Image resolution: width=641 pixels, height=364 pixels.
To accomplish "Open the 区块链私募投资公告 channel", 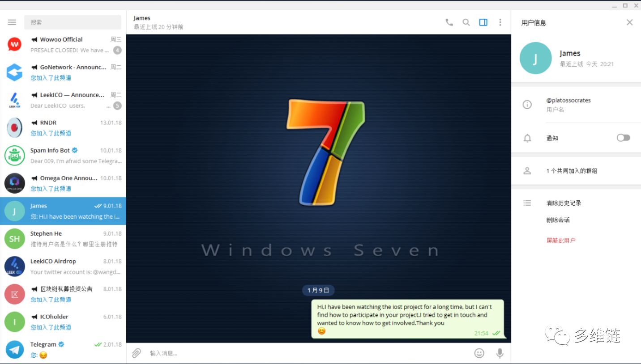I will [x=63, y=294].
